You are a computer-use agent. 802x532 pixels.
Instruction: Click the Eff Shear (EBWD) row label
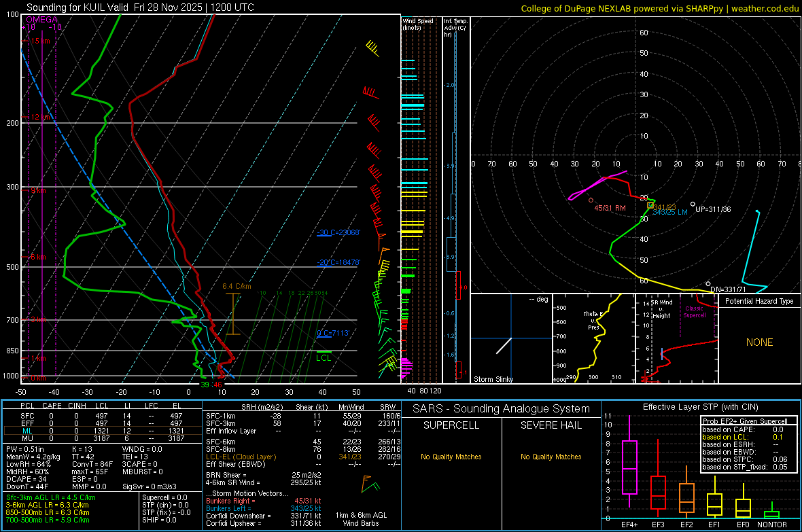[236, 465]
